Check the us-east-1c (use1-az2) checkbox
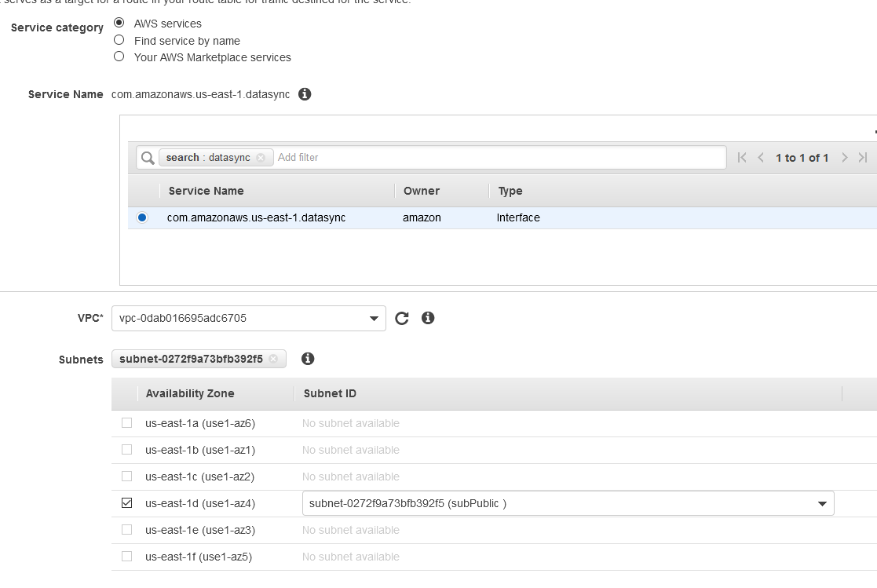 [127, 476]
